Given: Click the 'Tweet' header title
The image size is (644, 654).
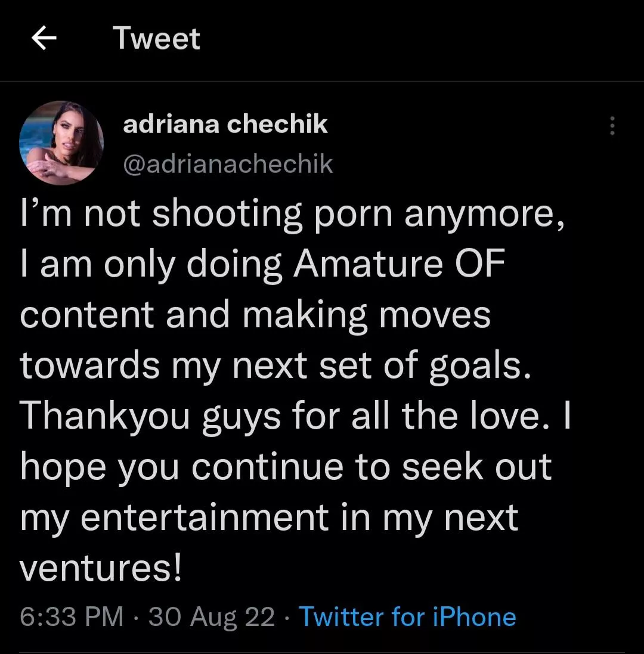Looking at the screenshot, I should (157, 39).
